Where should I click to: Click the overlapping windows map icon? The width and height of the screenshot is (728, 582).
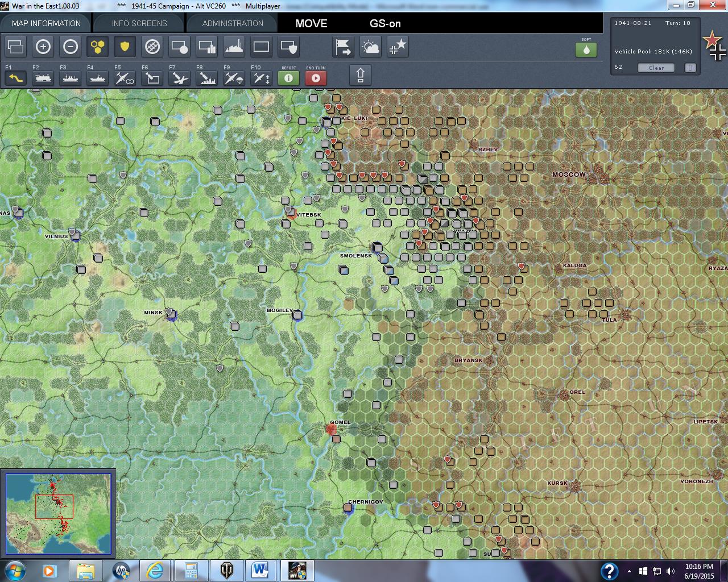pyautogui.click(x=15, y=47)
